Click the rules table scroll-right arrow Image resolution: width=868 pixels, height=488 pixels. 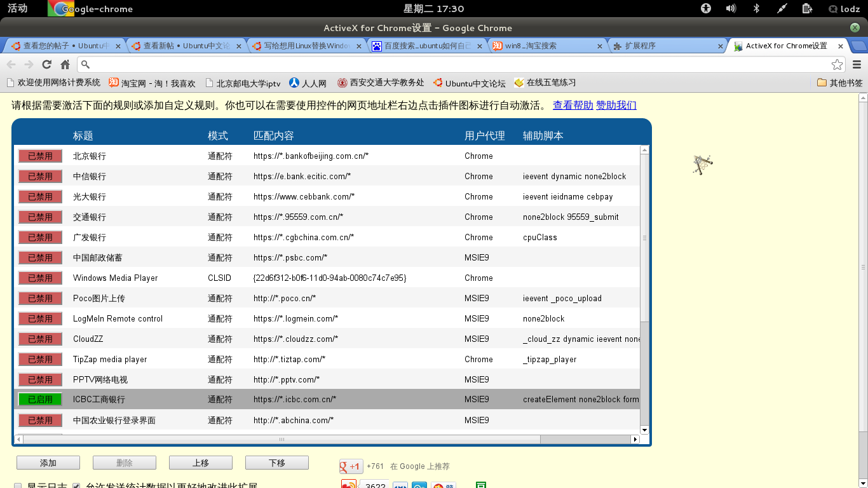coord(635,439)
